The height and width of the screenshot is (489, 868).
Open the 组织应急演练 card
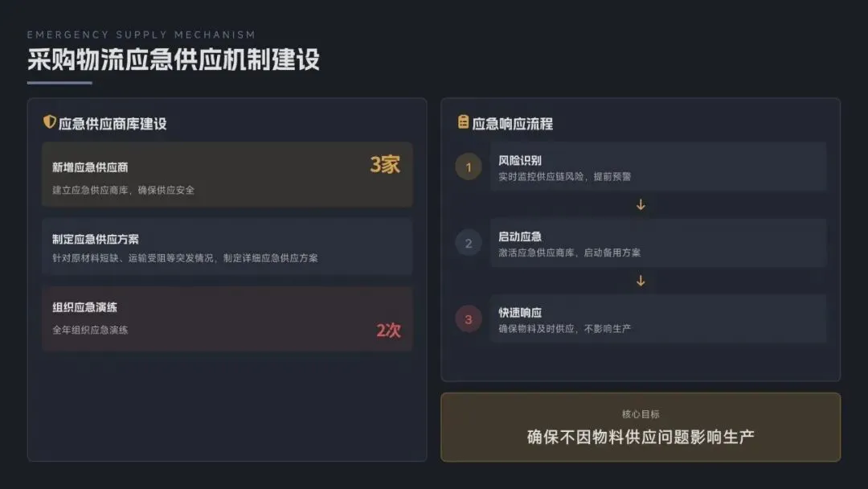point(227,318)
